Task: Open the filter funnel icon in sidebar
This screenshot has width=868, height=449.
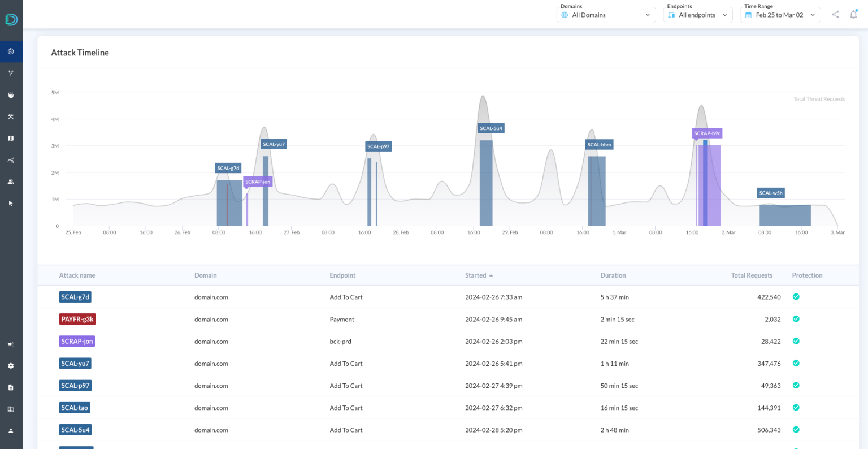Action: (x=11, y=72)
